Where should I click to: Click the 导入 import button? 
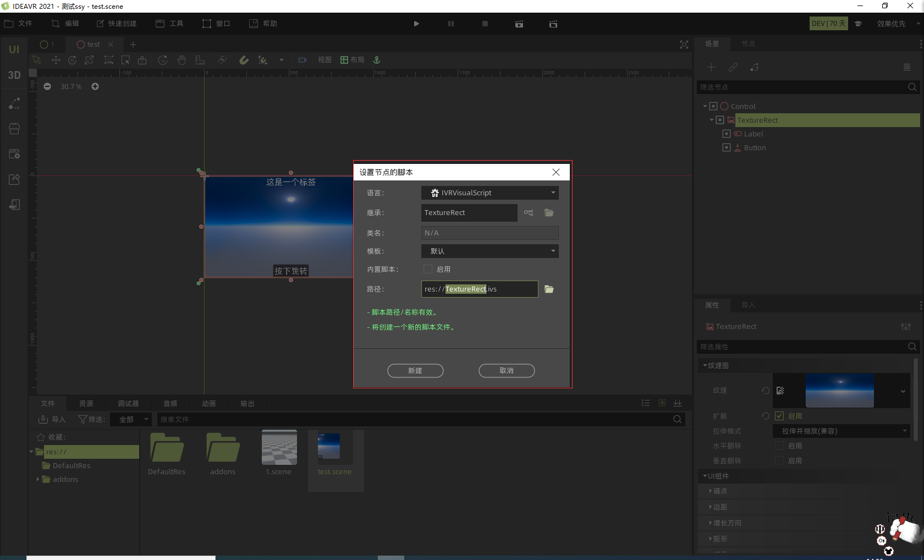52,419
